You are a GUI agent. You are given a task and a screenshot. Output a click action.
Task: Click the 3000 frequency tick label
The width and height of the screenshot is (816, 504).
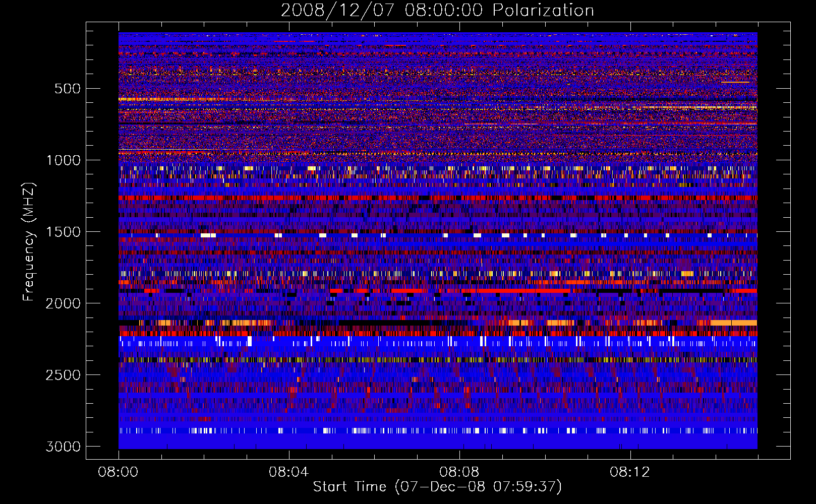click(64, 447)
